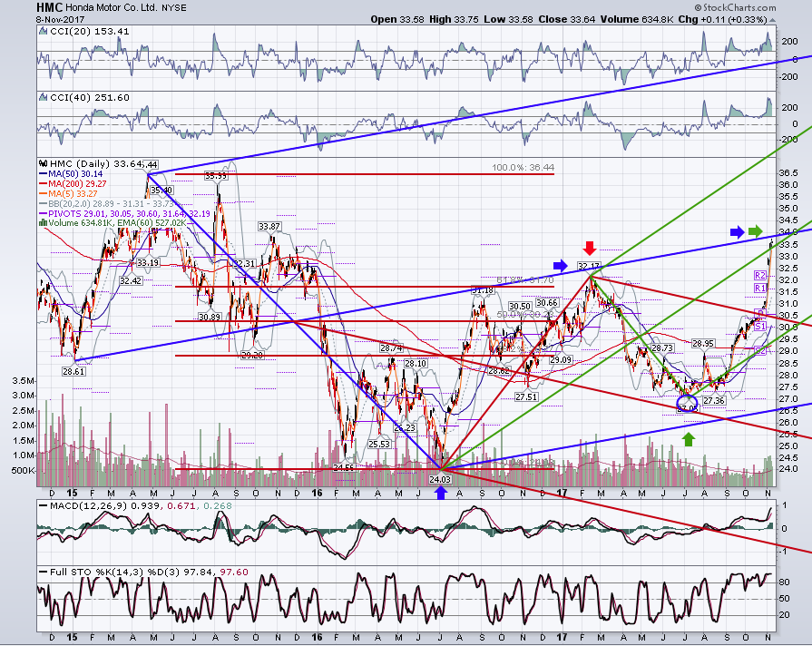812x646 pixels.
Task: Click the 28.95 price label
Action: tap(703, 344)
